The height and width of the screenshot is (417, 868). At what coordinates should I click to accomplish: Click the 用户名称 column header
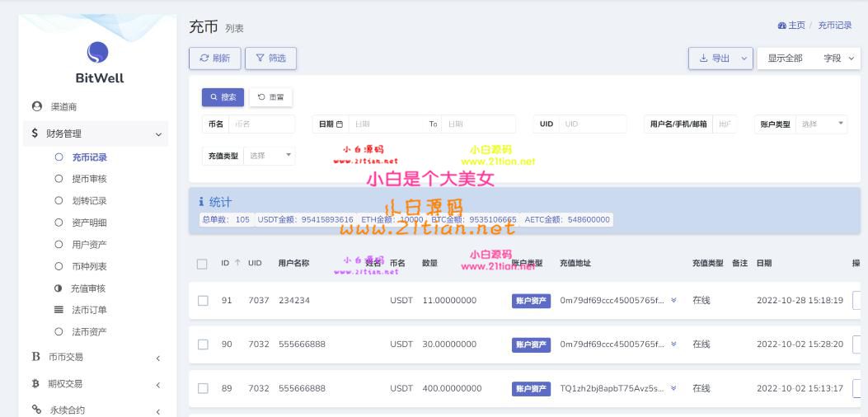tap(293, 263)
